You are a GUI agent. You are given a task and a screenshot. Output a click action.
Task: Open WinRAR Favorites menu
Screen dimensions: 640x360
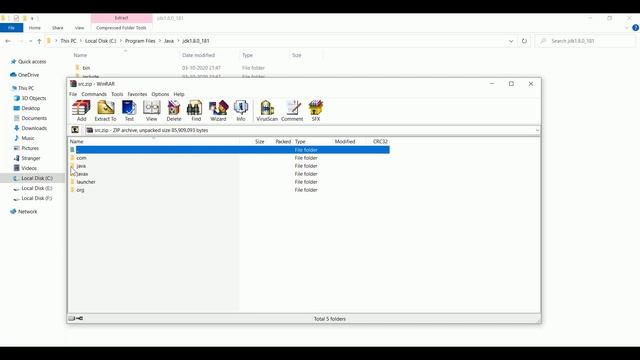click(x=137, y=94)
